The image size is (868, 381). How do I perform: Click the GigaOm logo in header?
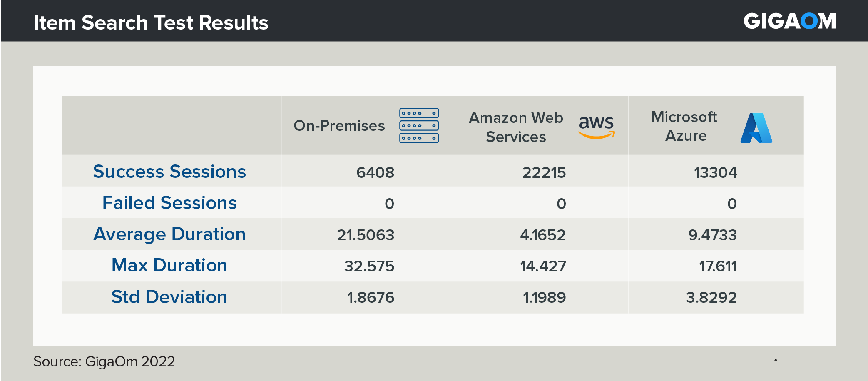(790, 21)
